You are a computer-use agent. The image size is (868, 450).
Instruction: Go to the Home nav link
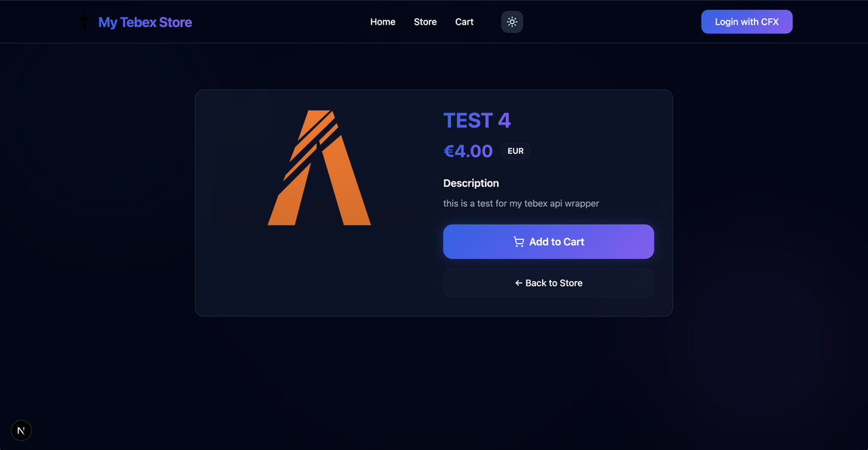click(x=383, y=22)
